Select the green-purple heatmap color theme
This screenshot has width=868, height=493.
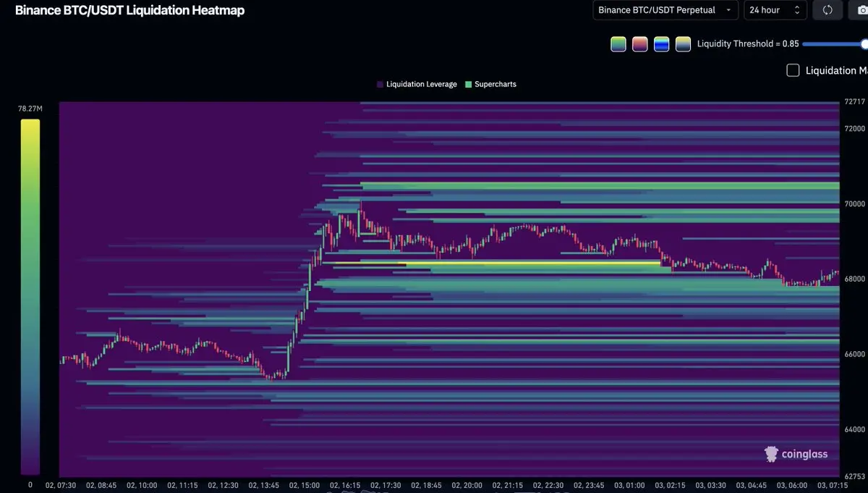[618, 44]
